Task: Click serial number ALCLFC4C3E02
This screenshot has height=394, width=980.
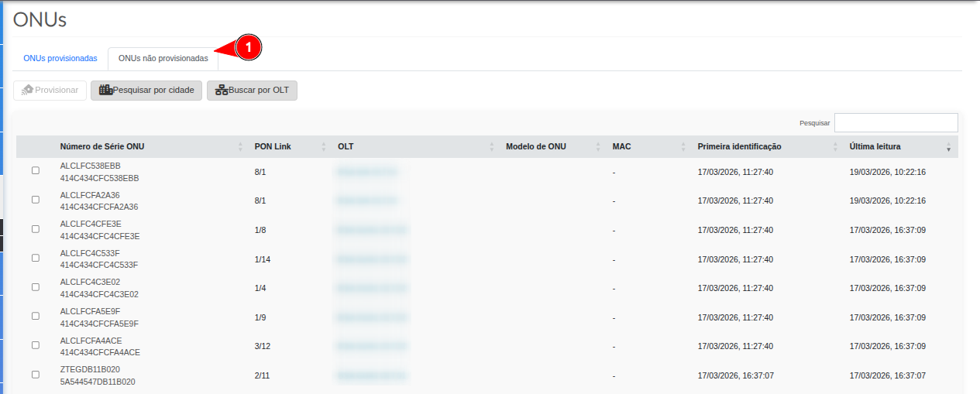Action: click(x=90, y=282)
